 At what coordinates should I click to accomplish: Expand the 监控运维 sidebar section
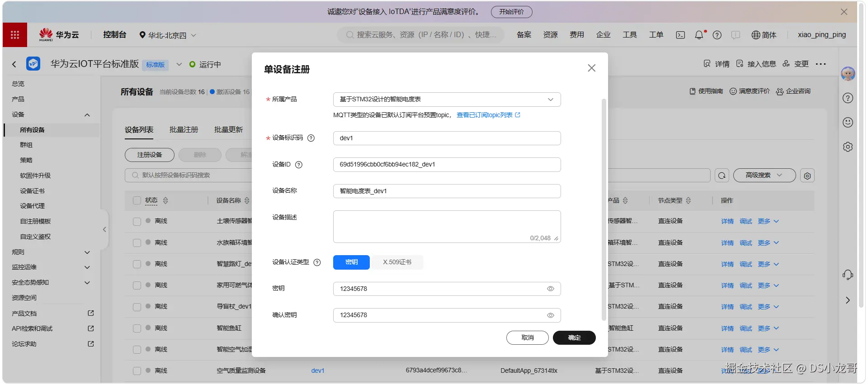pyautogui.click(x=87, y=267)
